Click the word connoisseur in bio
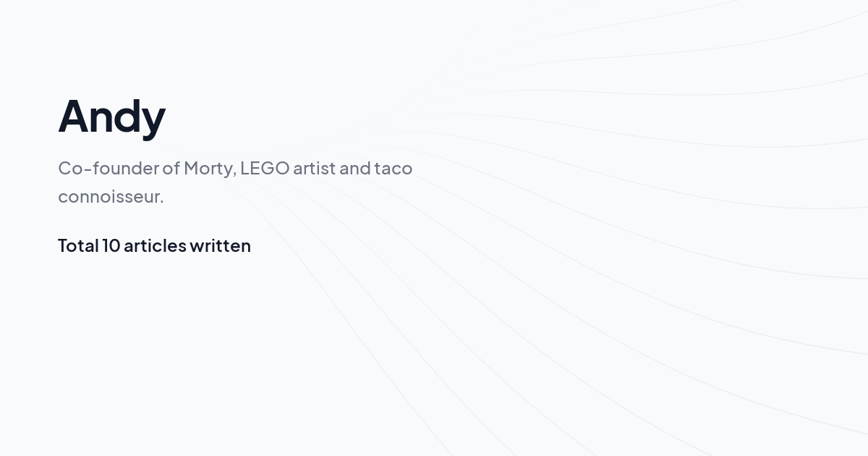Screen dimensions: 868x456 [x=108, y=197]
